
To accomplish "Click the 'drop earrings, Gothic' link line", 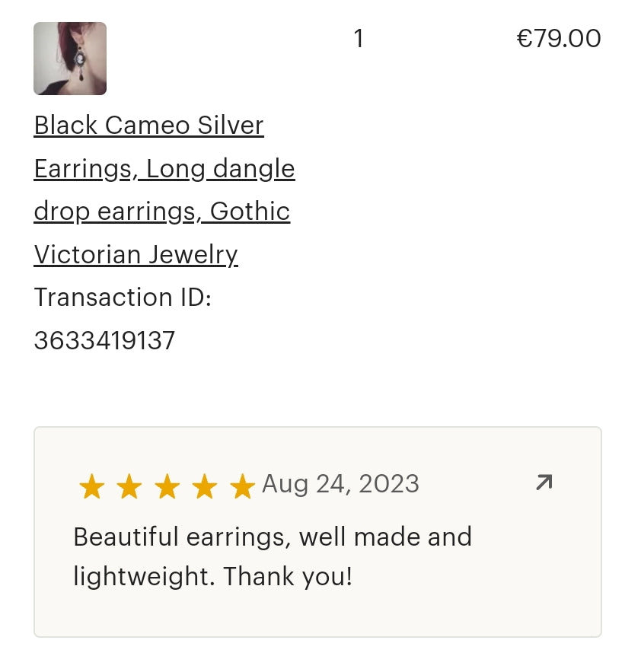I will [162, 211].
